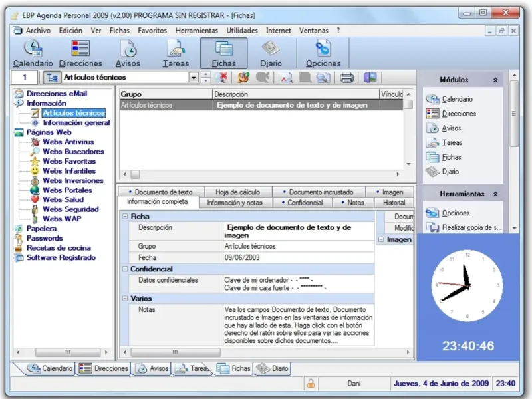Screen dimensions: 532x399
Task: Select Direcciones eMail in the tree
Action: tap(57, 94)
